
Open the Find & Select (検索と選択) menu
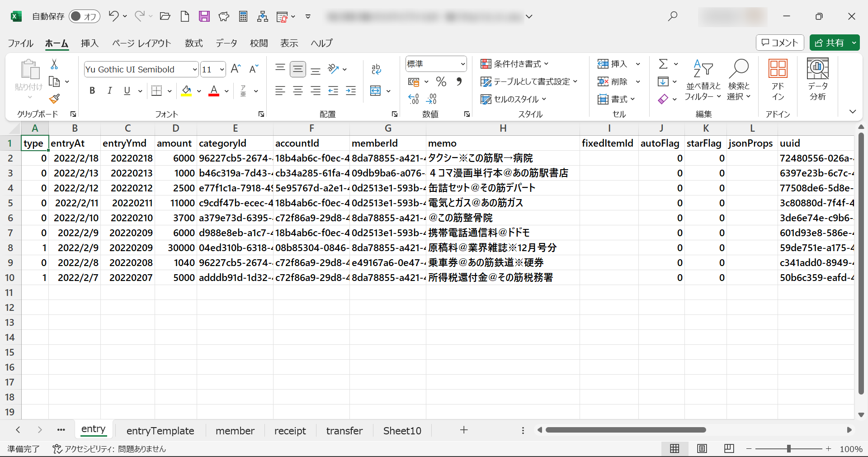click(739, 80)
